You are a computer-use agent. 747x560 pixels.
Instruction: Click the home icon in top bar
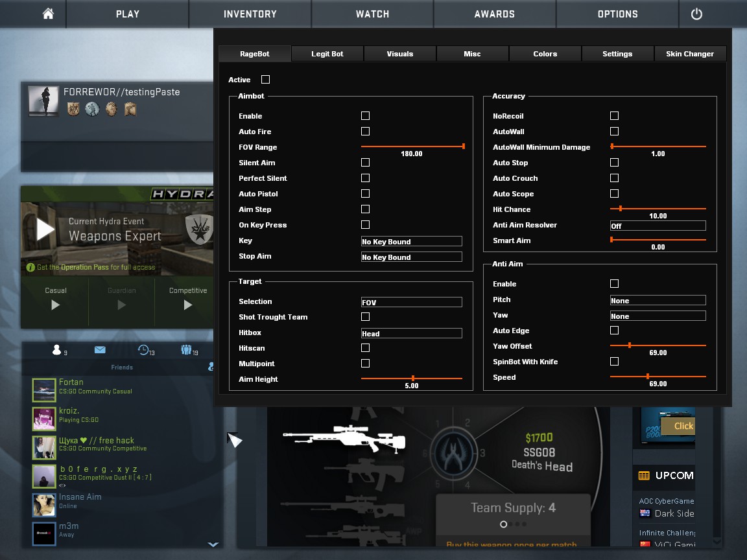pos(48,14)
